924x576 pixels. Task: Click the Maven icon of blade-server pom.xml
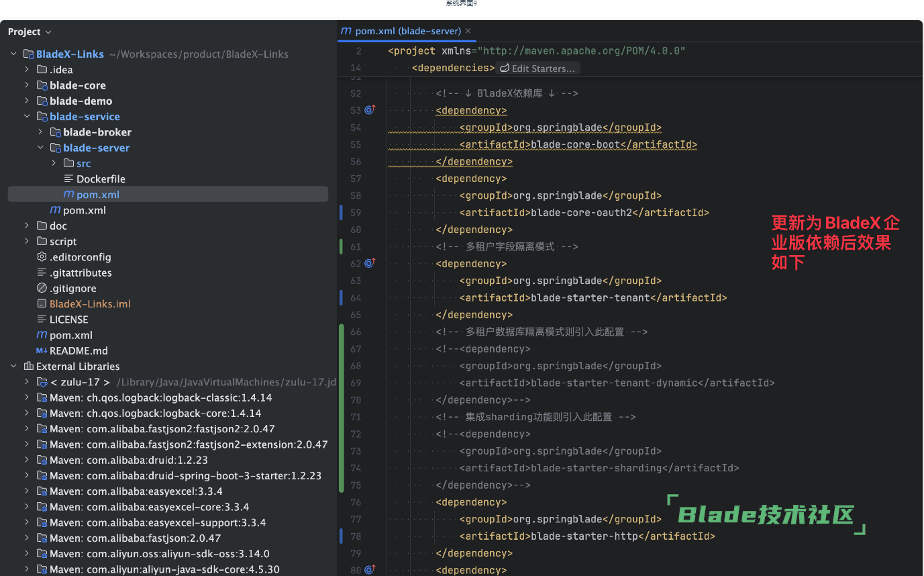pyautogui.click(x=68, y=195)
